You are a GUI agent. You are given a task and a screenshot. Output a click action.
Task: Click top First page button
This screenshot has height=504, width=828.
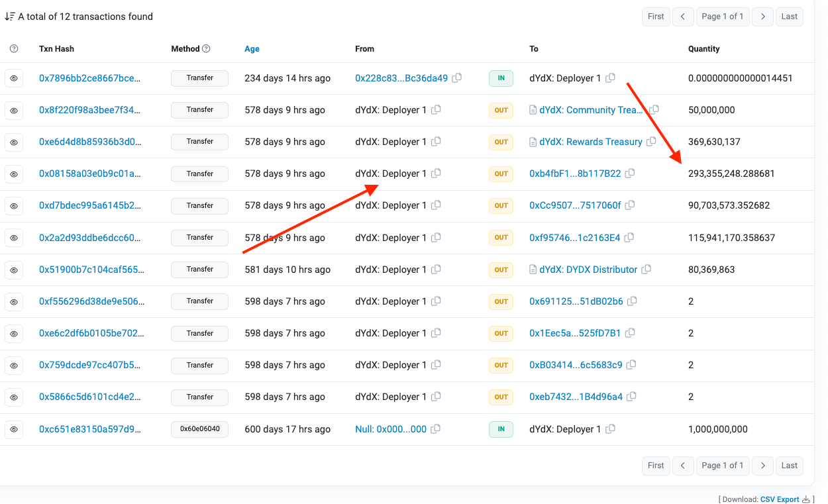(656, 17)
